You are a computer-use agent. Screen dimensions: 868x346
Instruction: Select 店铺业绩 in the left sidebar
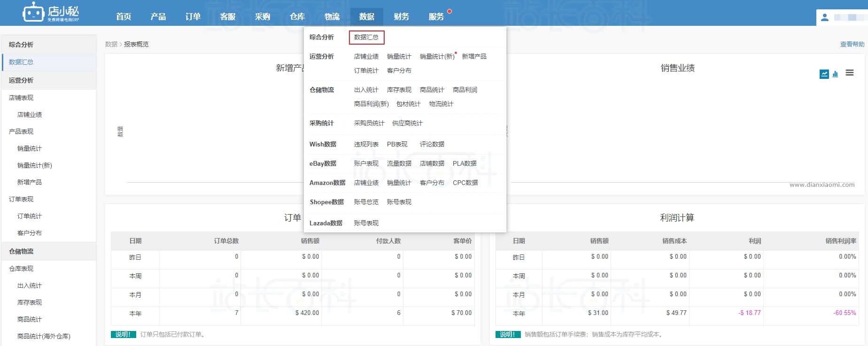[x=30, y=115]
